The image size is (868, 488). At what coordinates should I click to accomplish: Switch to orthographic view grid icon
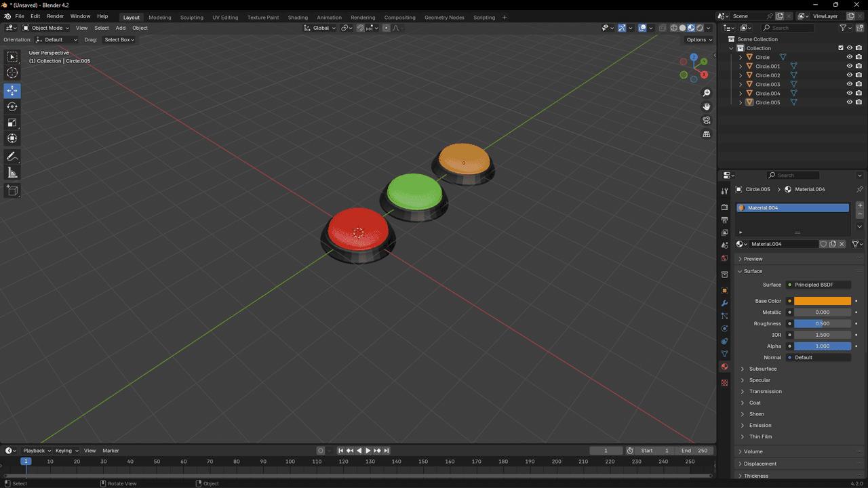(706, 134)
